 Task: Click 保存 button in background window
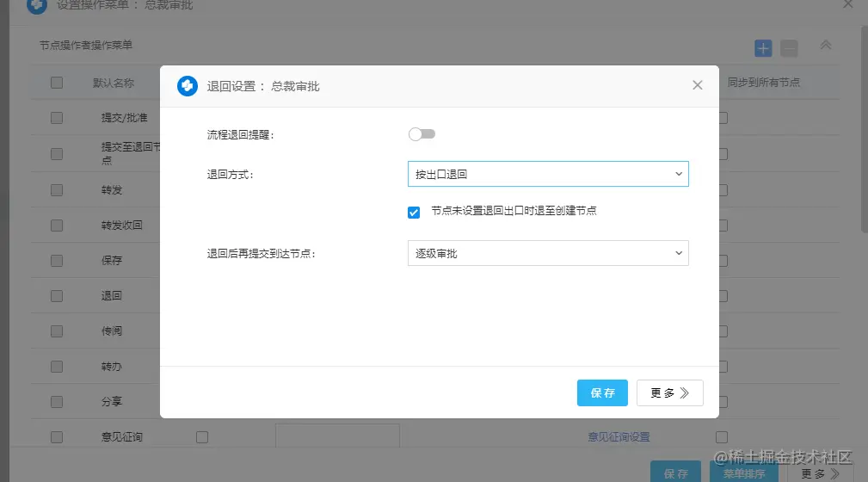coord(675,473)
